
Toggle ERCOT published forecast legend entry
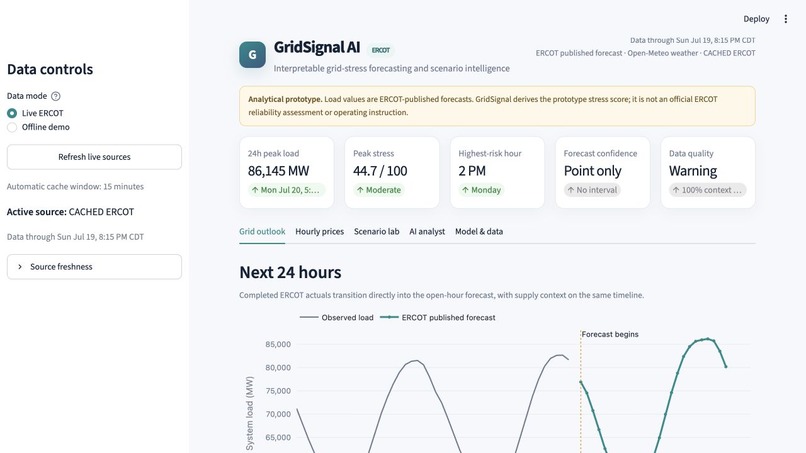tap(437, 318)
